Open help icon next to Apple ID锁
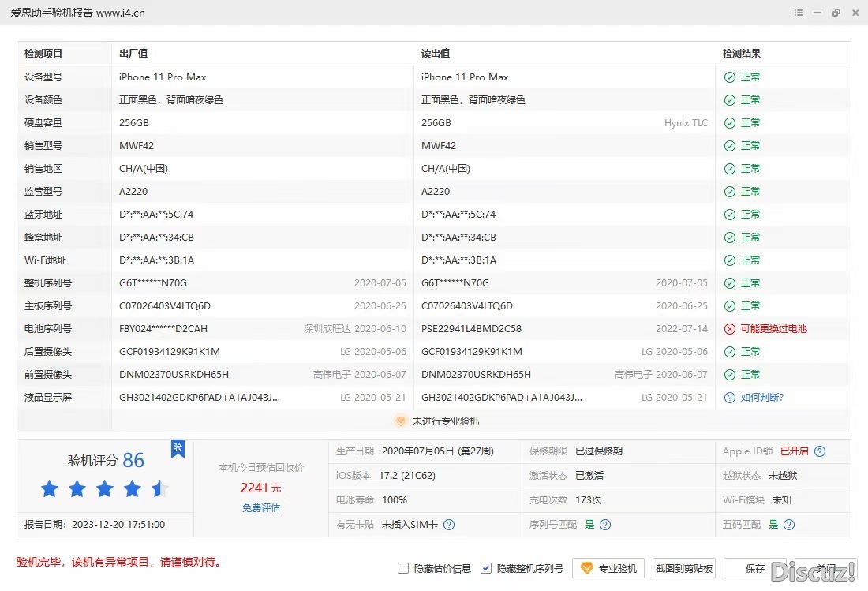 click(820, 451)
